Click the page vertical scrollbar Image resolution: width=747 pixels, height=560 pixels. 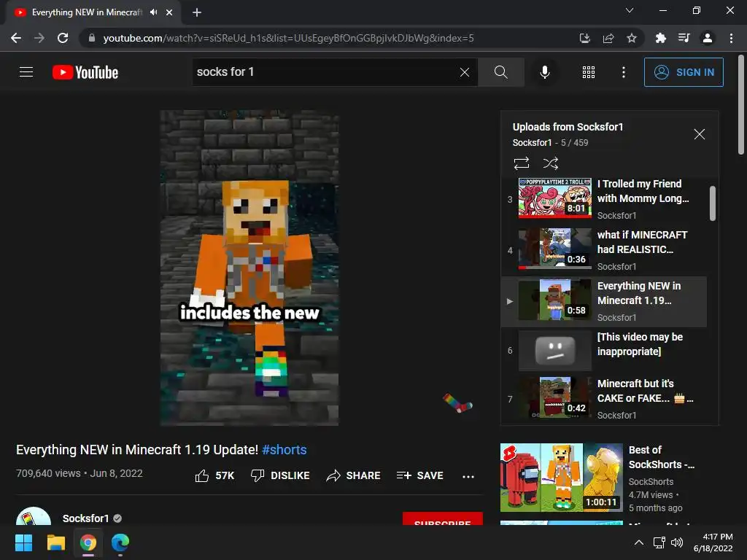pyautogui.click(x=741, y=105)
